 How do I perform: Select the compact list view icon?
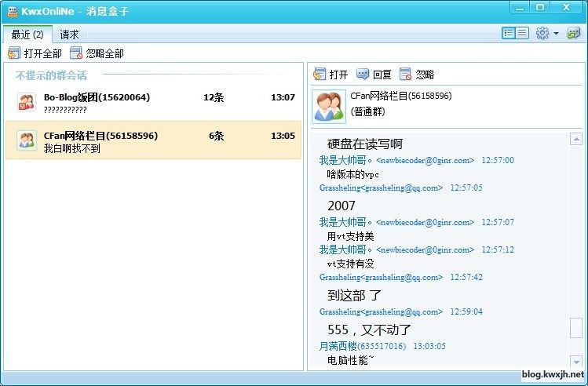(x=522, y=33)
